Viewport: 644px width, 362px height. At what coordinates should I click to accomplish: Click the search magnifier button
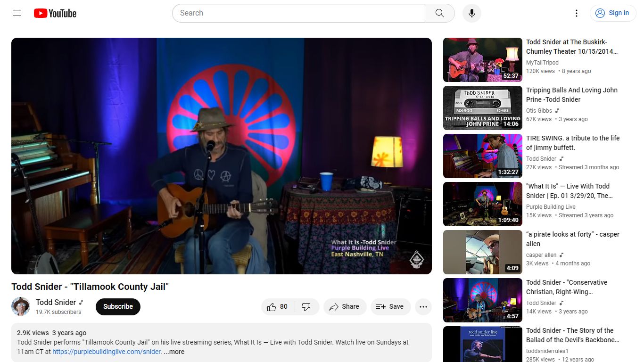[439, 13]
